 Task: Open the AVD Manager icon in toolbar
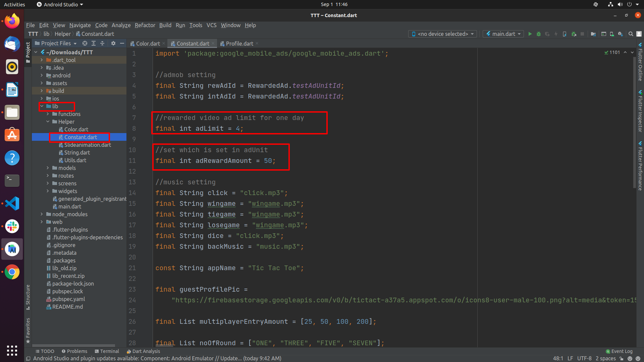coord(612,34)
